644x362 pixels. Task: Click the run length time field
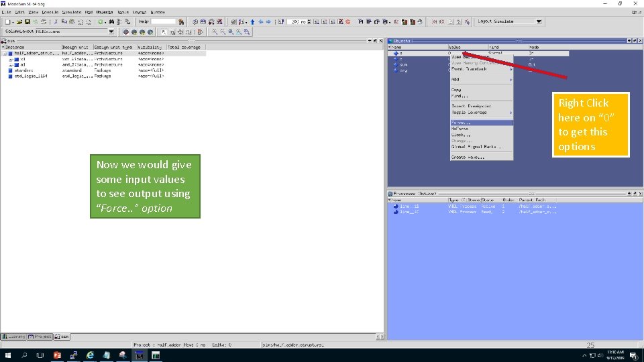297,21
